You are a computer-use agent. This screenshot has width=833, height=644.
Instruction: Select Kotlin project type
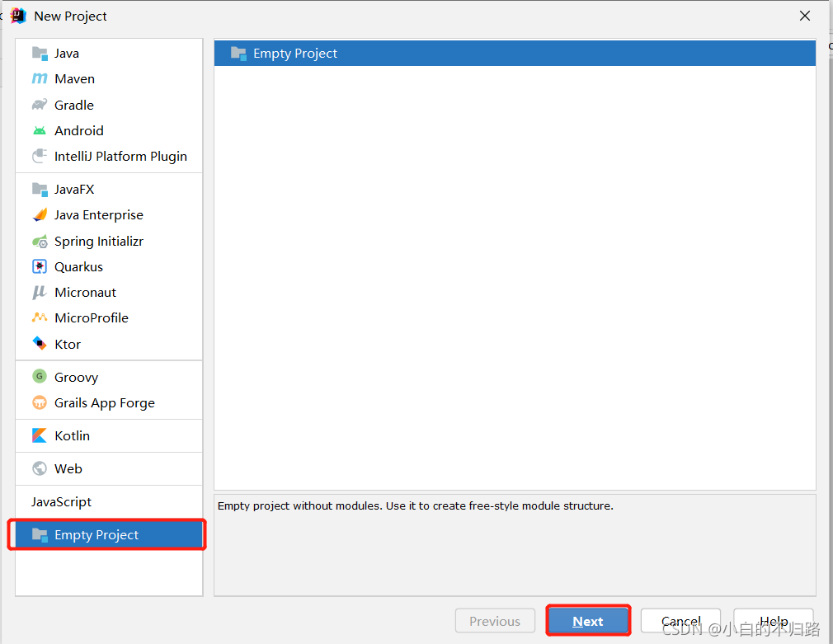109,435
